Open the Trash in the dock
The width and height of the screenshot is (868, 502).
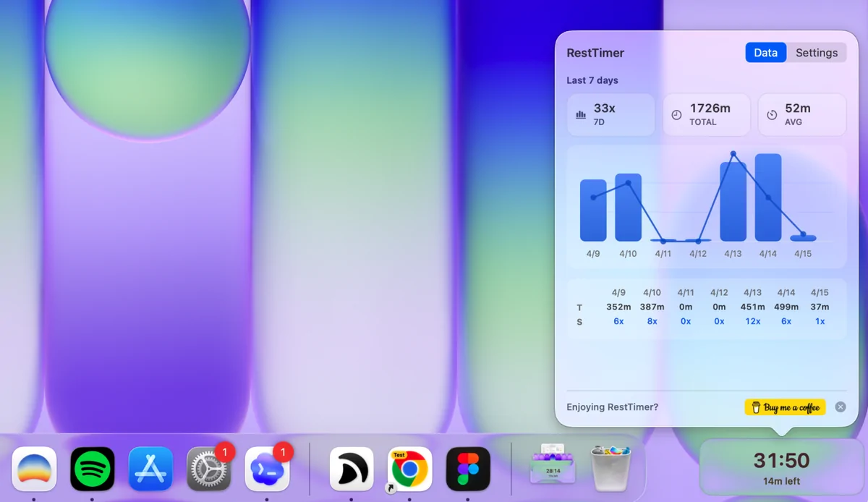(611, 467)
